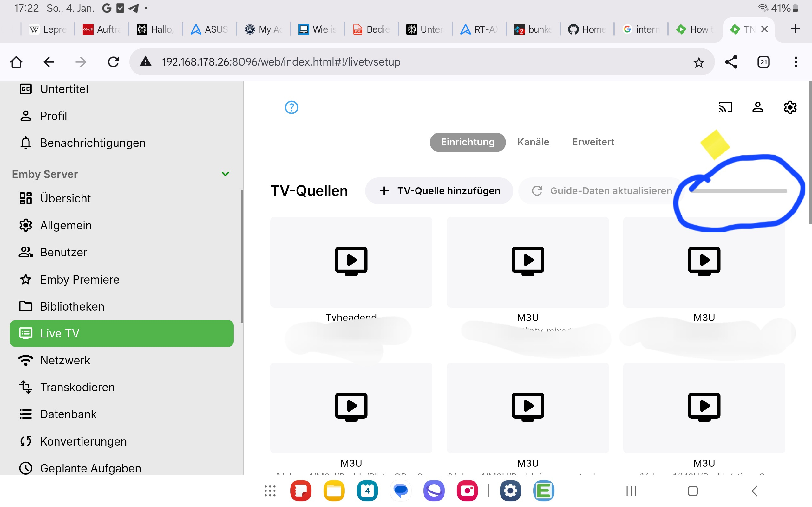Switch to the Erweitert tab
The image size is (812, 507).
point(593,142)
